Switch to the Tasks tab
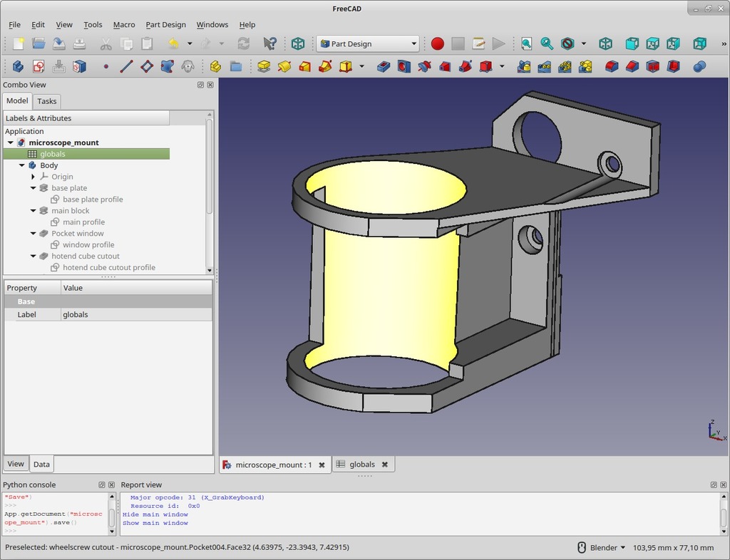Screen dimensions: 730x560 [x=46, y=101]
